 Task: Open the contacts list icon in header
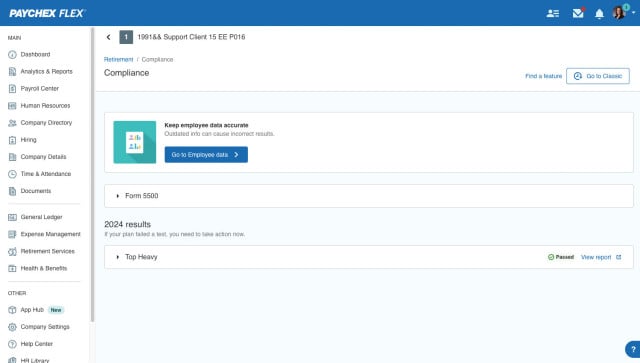[x=553, y=13]
